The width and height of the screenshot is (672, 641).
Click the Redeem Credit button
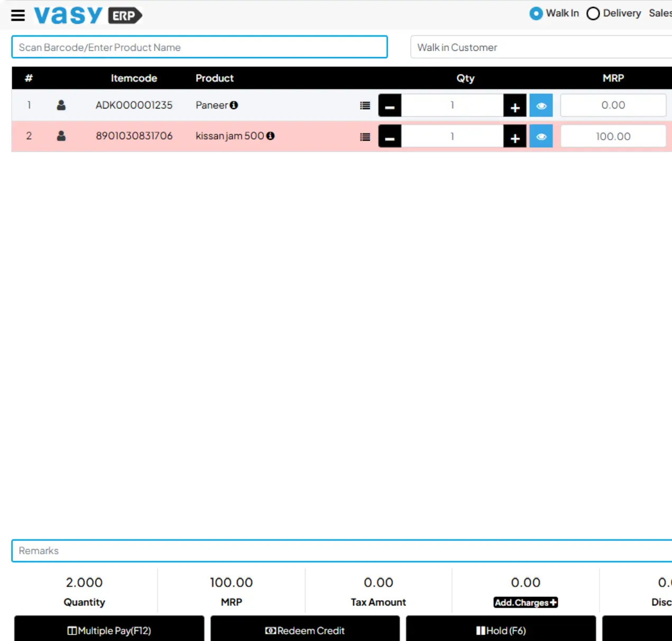click(x=305, y=630)
